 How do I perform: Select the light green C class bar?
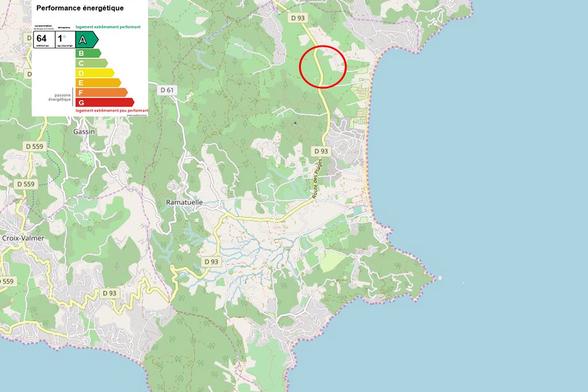coord(91,63)
